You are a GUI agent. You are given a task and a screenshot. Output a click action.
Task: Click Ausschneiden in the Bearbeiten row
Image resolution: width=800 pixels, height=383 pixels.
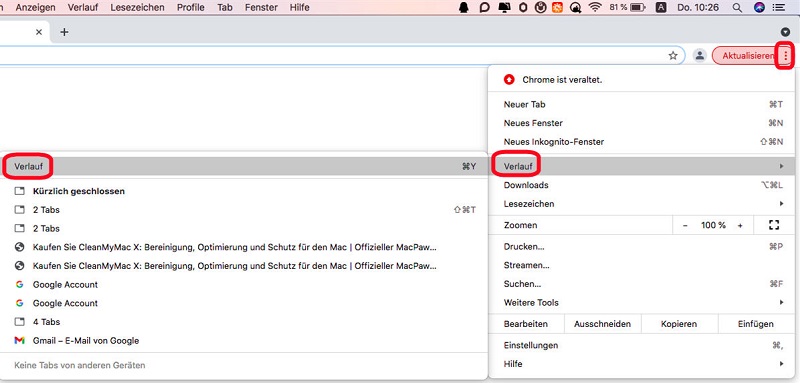coord(603,324)
